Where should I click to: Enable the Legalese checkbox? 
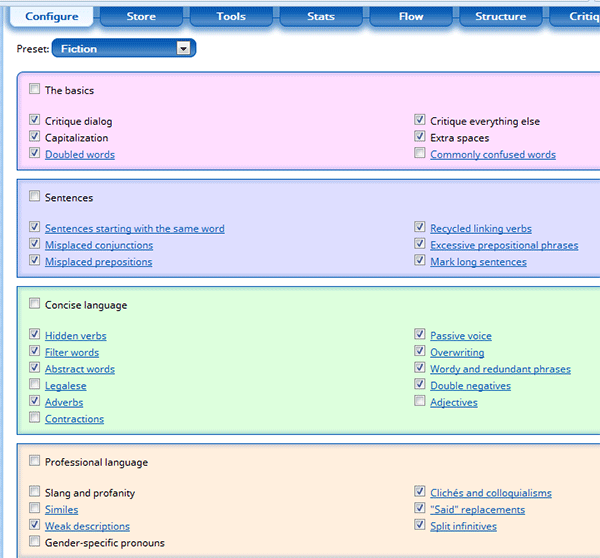coord(35,385)
